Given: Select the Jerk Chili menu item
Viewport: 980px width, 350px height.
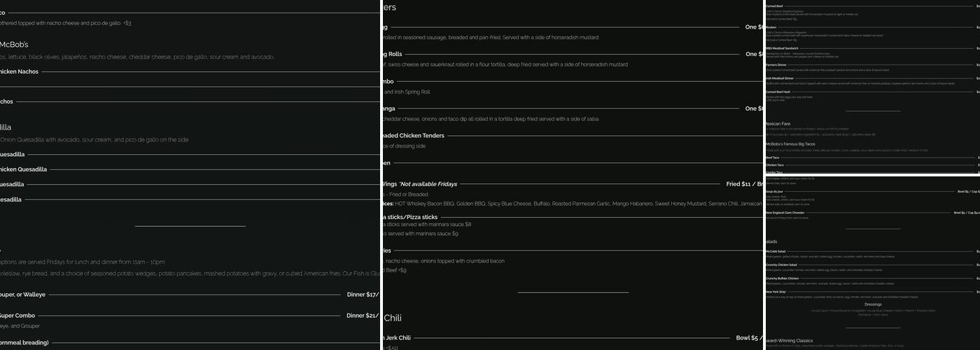Looking at the screenshot, I should coord(396,338).
